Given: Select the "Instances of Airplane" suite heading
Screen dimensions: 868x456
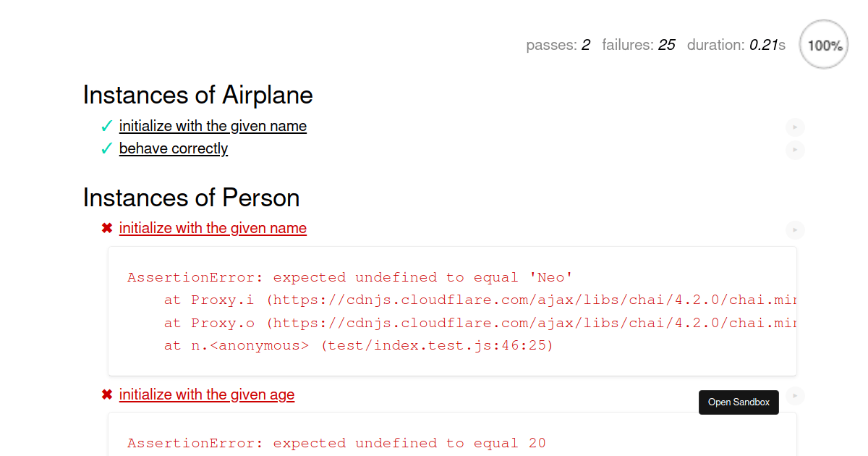Looking at the screenshot, I should 197,95.
